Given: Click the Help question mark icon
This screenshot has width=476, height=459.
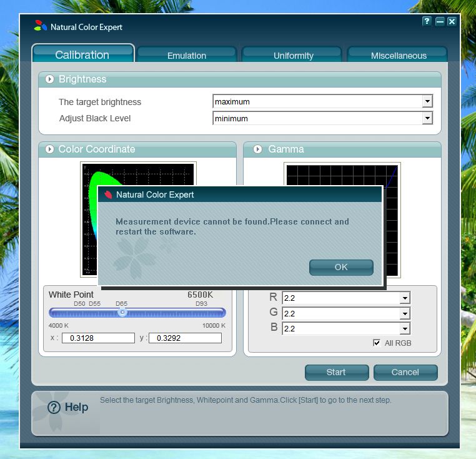Looking at the screenshot, I should click(54, 407).
